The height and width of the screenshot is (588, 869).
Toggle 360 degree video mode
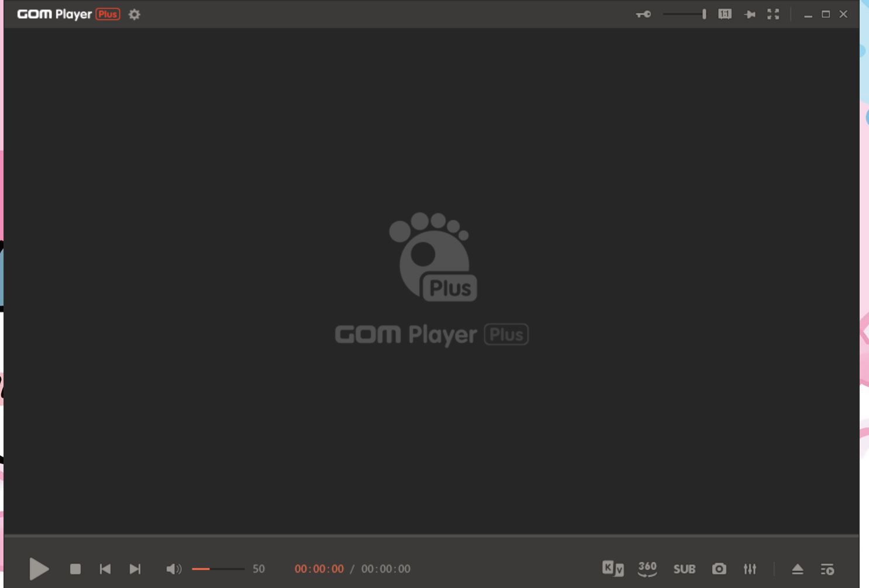[647, 568]
